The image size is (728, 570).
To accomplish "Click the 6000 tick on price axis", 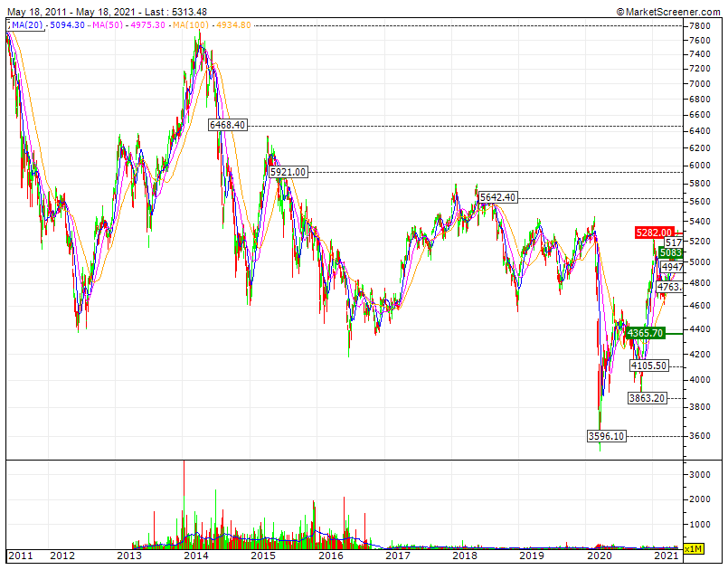I will (700, 166).
